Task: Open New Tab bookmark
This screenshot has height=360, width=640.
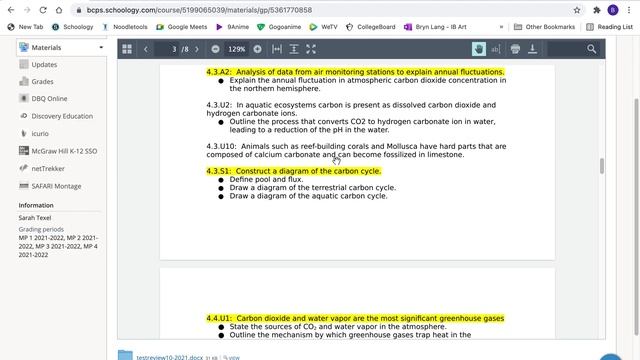Action: click(25, 27)
